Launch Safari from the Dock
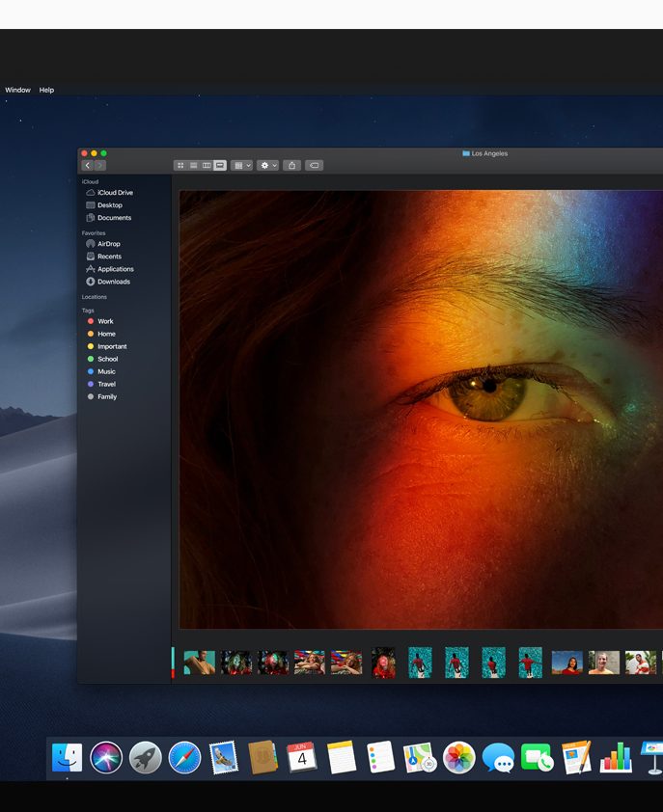Viewport: 663px width, 812px height. 184,758
